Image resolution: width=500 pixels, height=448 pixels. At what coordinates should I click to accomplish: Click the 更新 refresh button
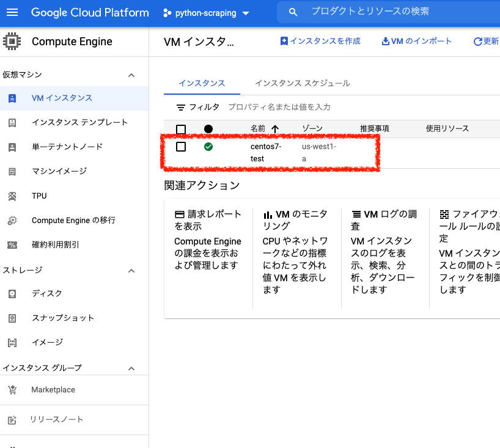pos(487,41)
